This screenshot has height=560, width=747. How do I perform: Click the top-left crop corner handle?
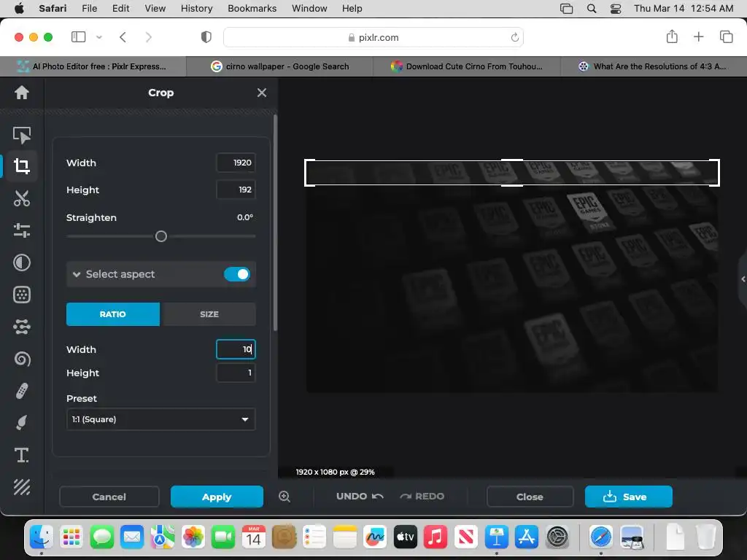[x=309, y=164]
